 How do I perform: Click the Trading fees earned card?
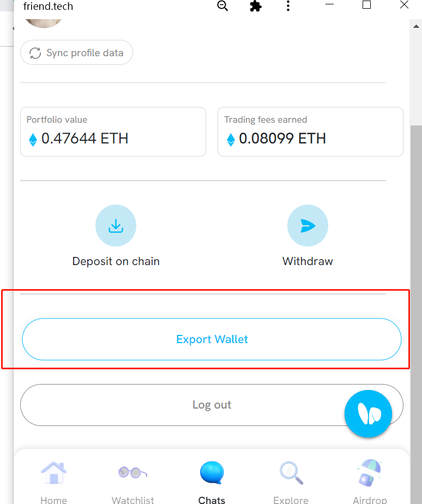310,132
